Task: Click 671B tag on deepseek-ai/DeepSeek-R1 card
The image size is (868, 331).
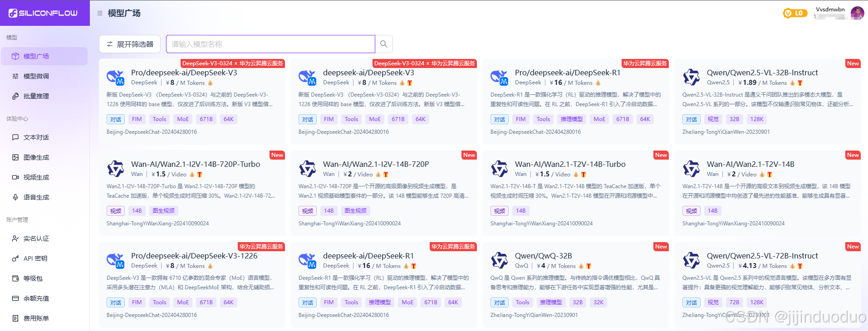Action: pyautogui.click(x=431, y=302)
